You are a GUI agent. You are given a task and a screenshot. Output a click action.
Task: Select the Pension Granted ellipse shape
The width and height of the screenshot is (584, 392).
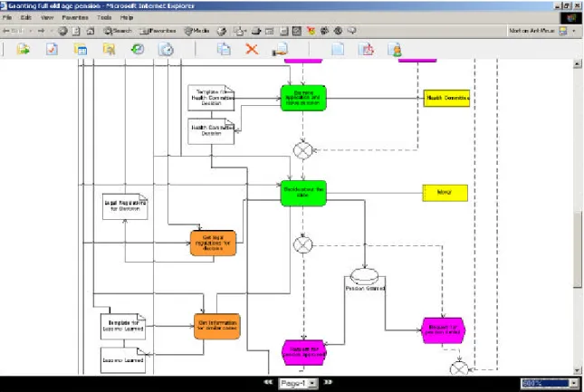point(365,276)
